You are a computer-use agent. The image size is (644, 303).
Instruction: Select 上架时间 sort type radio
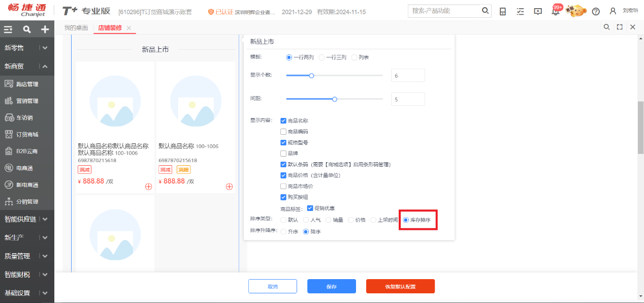click(x=373, y=220)
